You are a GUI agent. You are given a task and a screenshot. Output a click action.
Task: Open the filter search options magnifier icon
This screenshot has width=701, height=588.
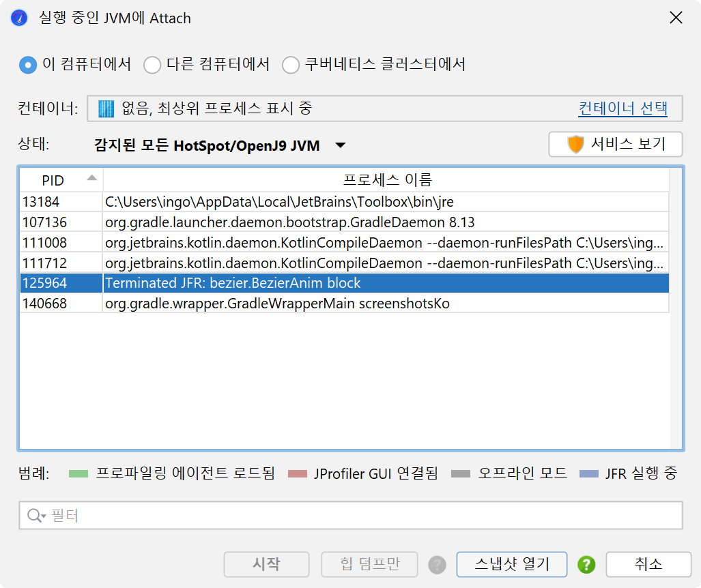[x=35, y=516]
